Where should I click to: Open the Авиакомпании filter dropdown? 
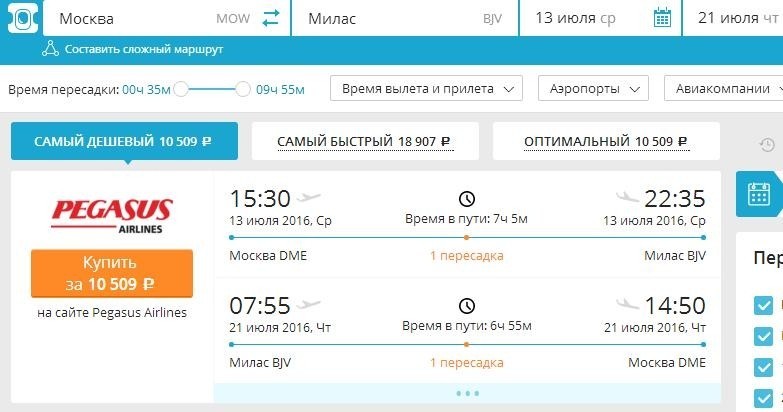(x=724, y=88)
